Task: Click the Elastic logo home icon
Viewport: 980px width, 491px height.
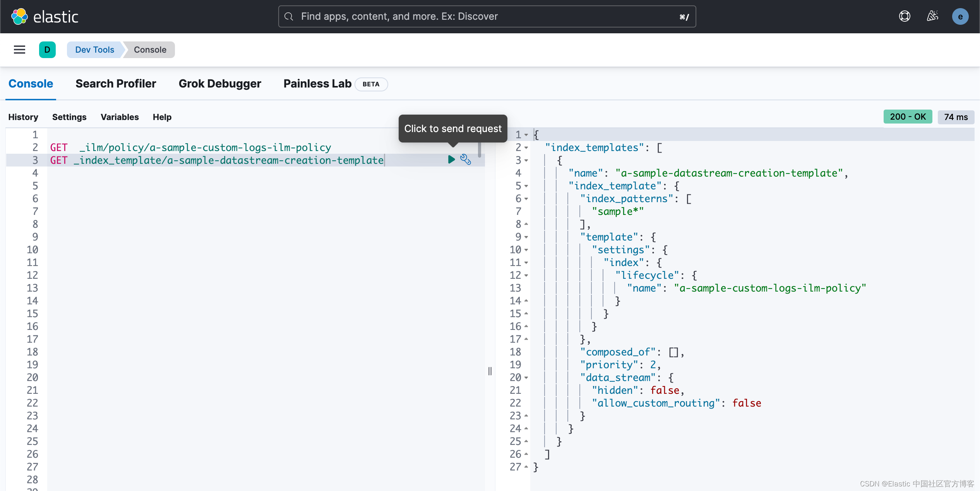Action: (x=19, y=17)
